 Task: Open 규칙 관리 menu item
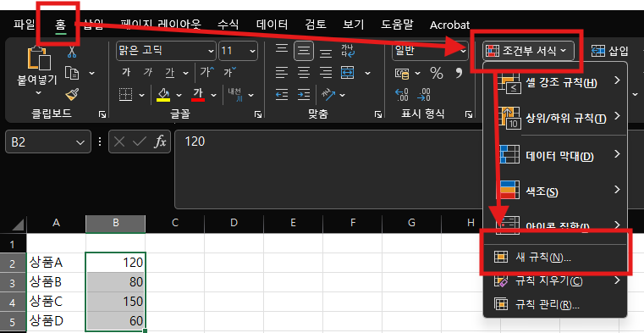555,305
